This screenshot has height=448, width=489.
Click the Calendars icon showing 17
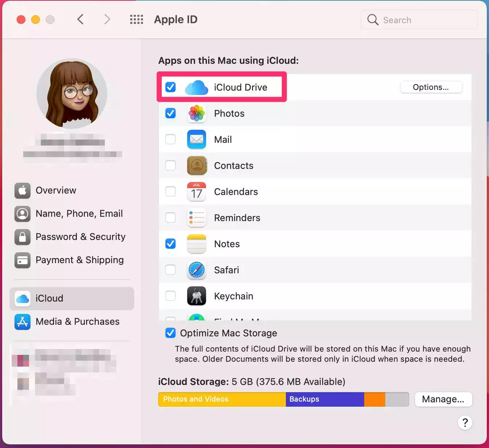coord(196,192)
